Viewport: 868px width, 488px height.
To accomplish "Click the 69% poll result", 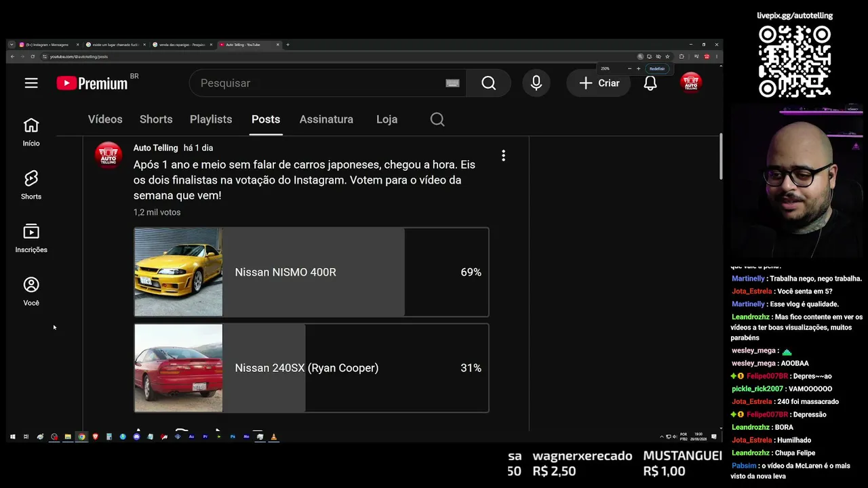I will pyautogui.click(x=471, y=272).
